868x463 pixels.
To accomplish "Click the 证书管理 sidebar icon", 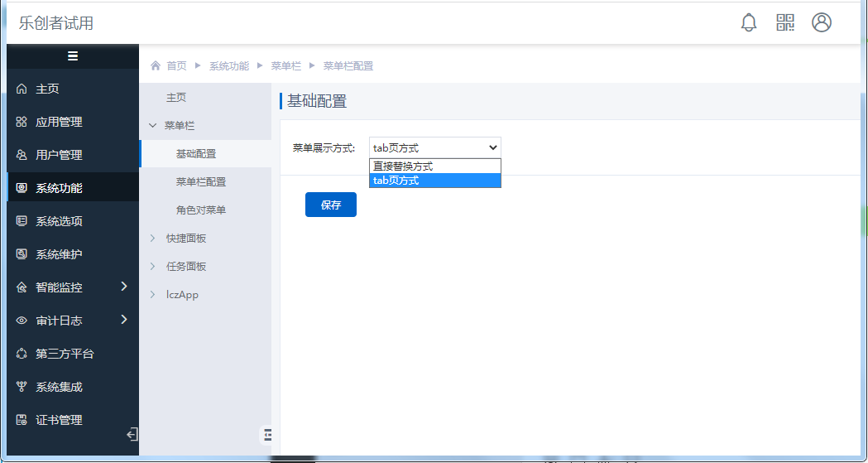I will tap(22, 420).
